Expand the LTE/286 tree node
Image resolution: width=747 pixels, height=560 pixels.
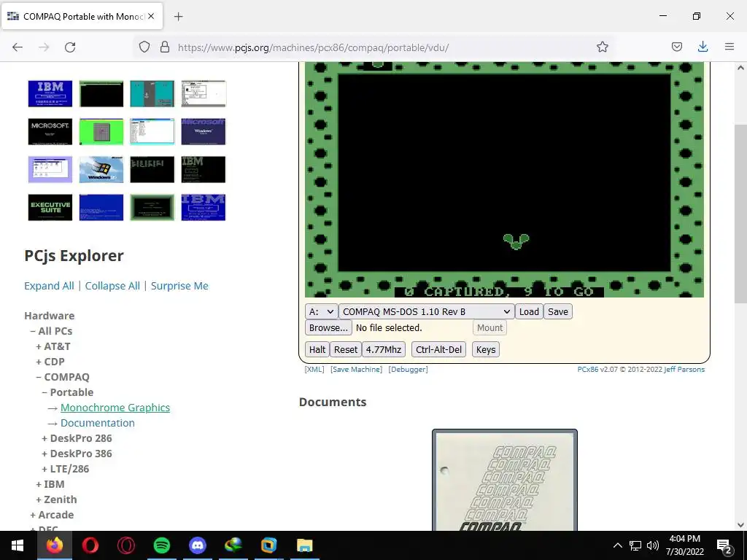click(x=65, y=469)
